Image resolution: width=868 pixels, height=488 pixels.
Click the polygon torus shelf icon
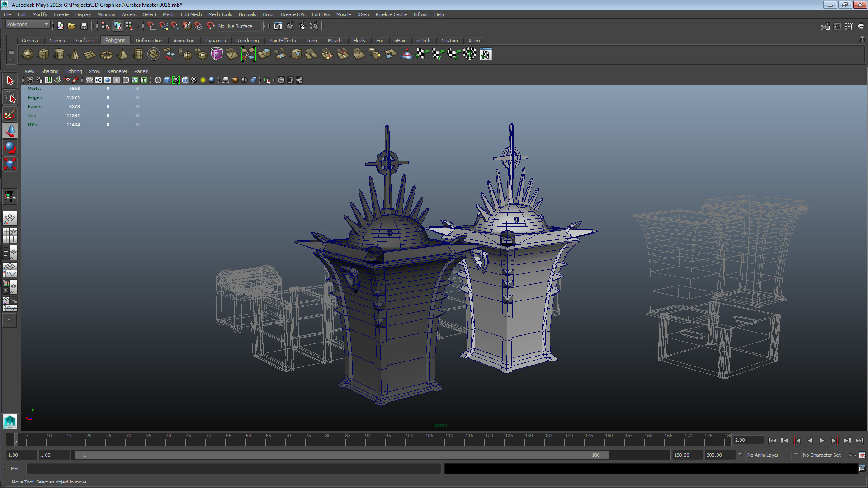click(106, 55)
